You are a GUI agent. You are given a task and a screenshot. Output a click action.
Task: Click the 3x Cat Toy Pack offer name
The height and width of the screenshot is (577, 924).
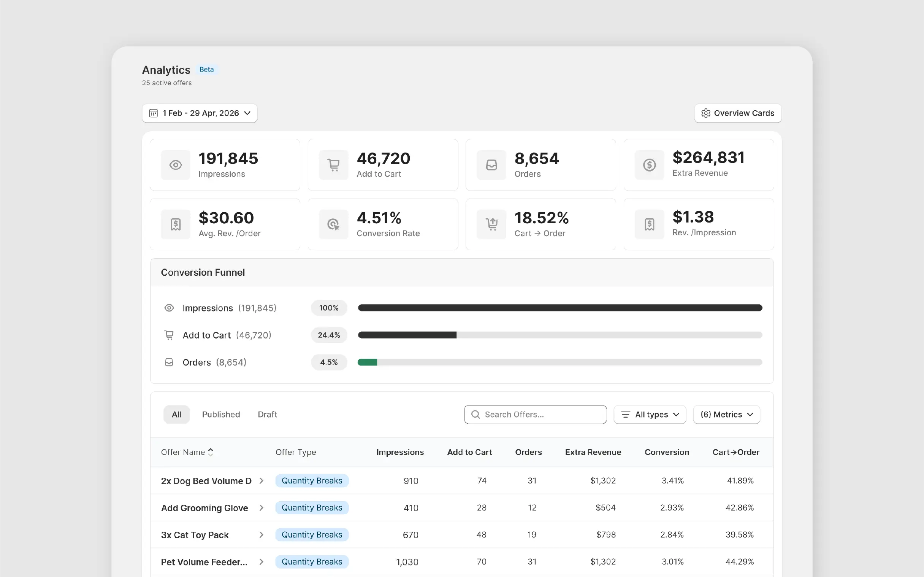(195, 535)
